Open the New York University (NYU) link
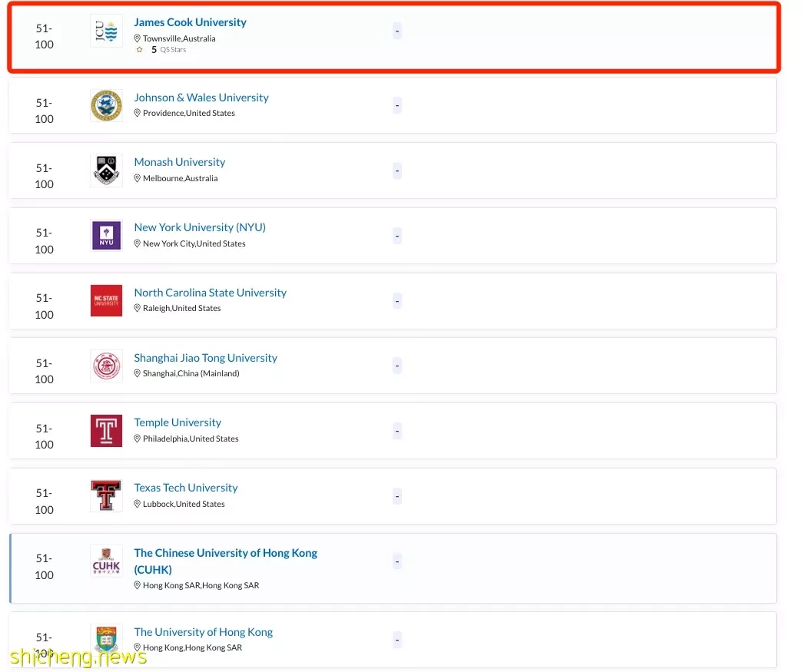This screenshot has height=672, width=803. click(x=200, y=227)
